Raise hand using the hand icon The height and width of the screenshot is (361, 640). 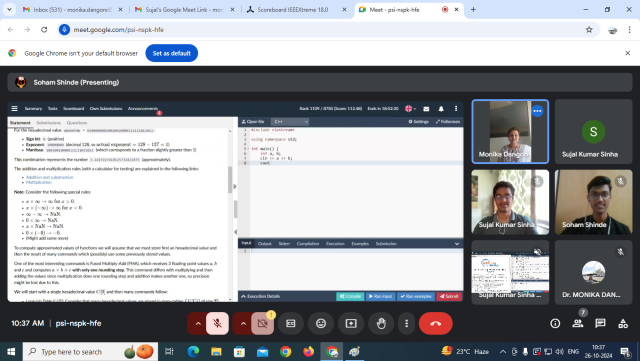381,323
